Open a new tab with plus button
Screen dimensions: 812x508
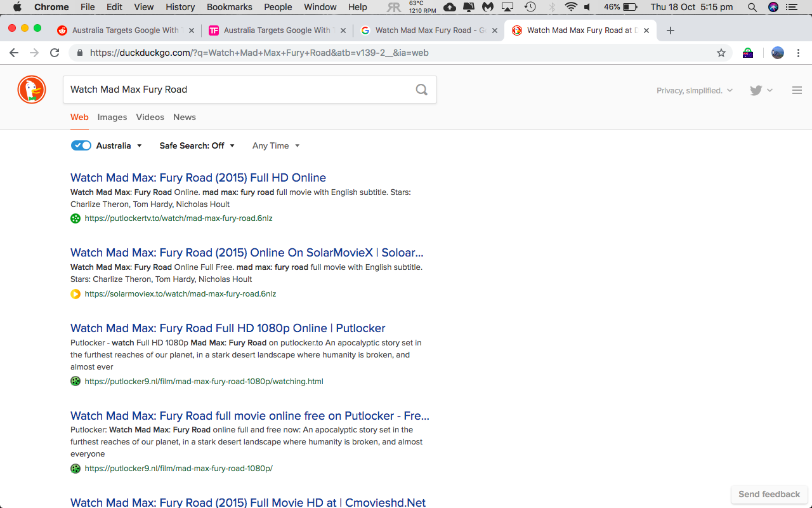[671, 30]
